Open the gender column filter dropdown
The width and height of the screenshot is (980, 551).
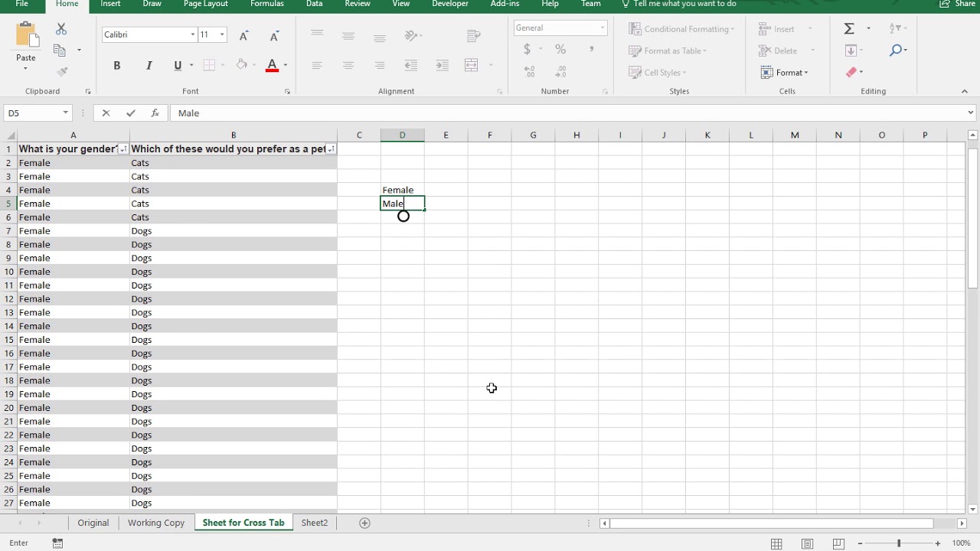click(x=123, y=149)
